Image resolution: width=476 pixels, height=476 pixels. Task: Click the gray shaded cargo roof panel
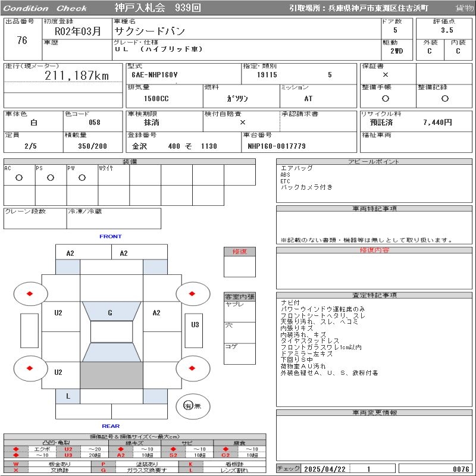pyautogui.click(x=111, y=375)
